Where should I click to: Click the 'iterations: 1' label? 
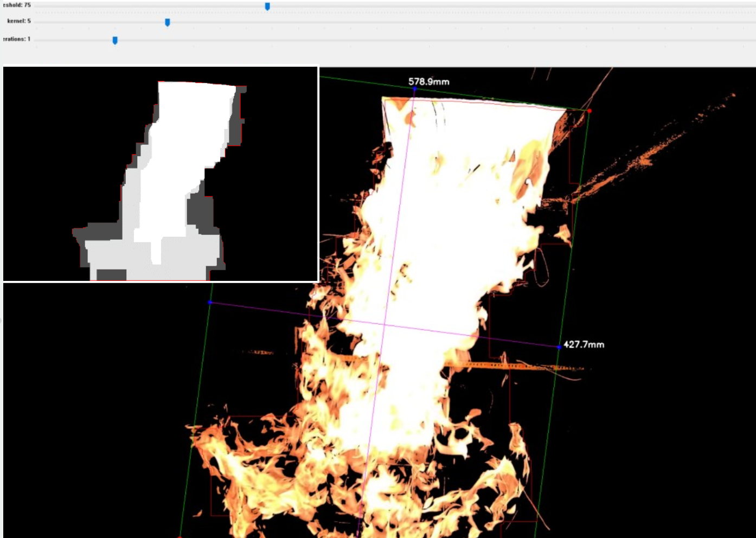[17, 39]
